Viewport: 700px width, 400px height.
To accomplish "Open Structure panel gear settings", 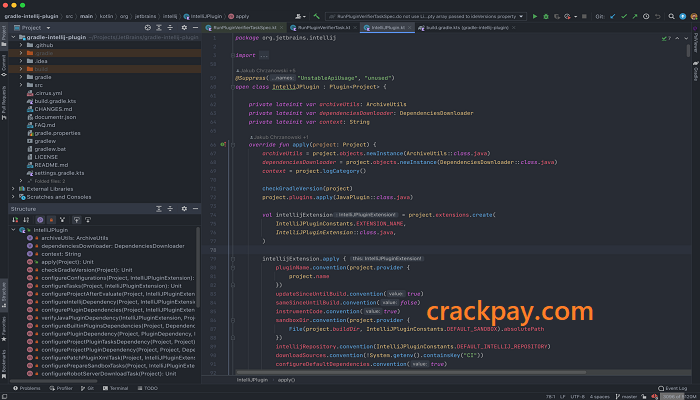I will (x=184, y=208).
